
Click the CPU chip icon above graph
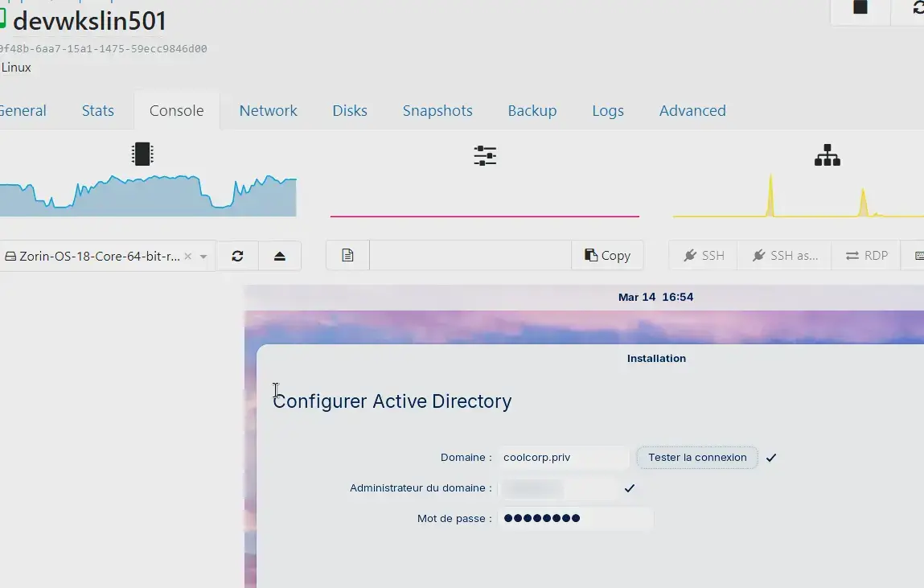pyautogui.click(x=142, y=154)
